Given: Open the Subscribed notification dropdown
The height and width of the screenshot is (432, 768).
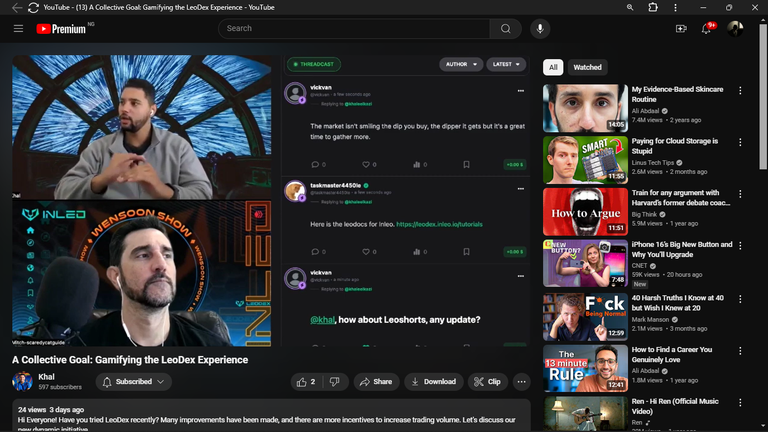Looking at the screenshot, I should tap(134, 382).
